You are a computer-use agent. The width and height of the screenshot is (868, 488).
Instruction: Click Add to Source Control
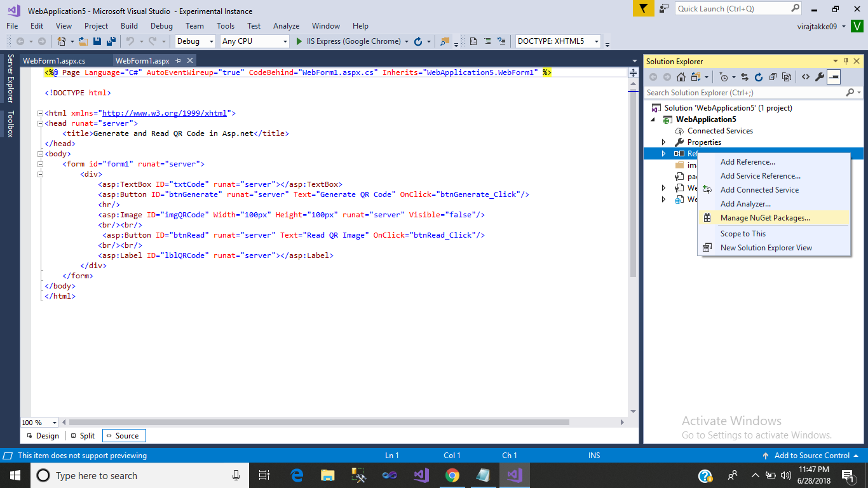(x=811, y=456)
